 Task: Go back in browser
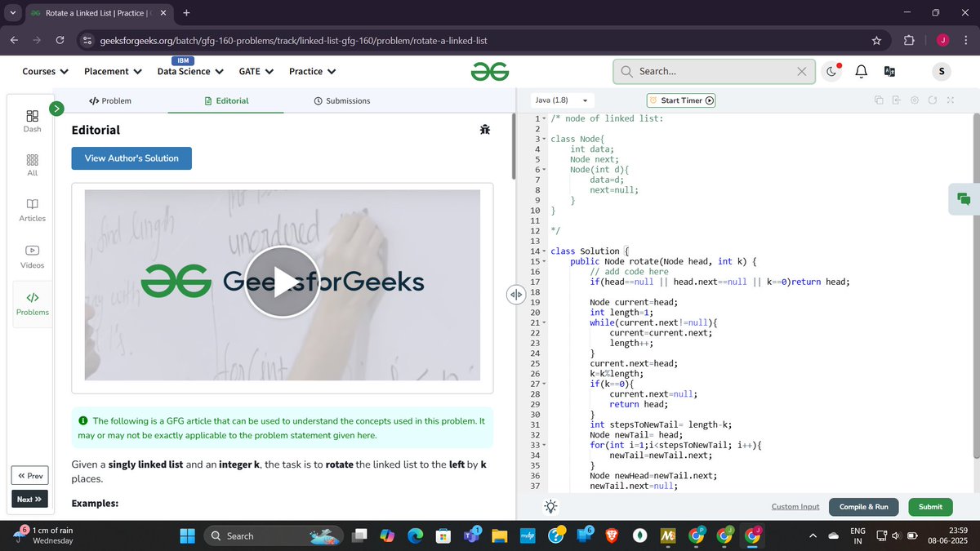coord(14,40)
